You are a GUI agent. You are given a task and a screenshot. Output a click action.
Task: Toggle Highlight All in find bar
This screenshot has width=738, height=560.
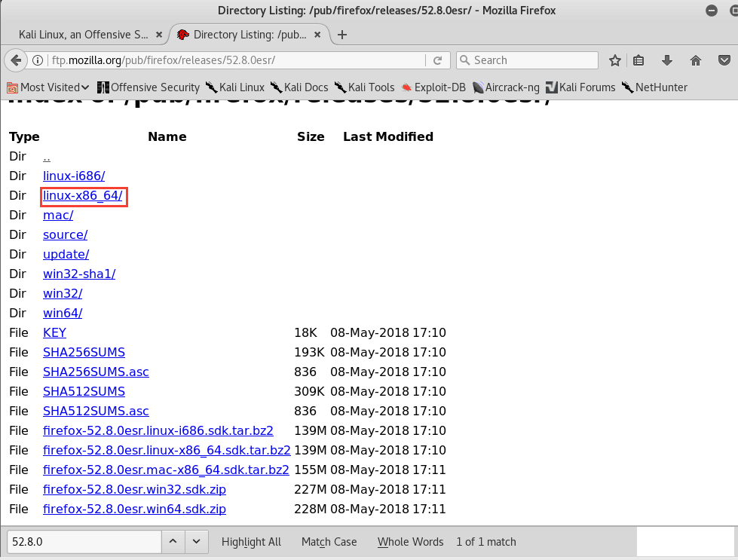click(x=251, y=542)
